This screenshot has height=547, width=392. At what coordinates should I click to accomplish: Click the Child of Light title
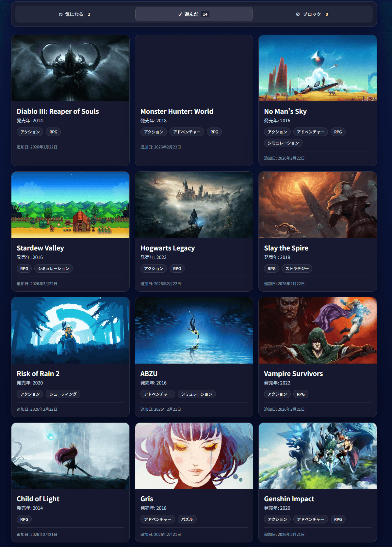38,499
